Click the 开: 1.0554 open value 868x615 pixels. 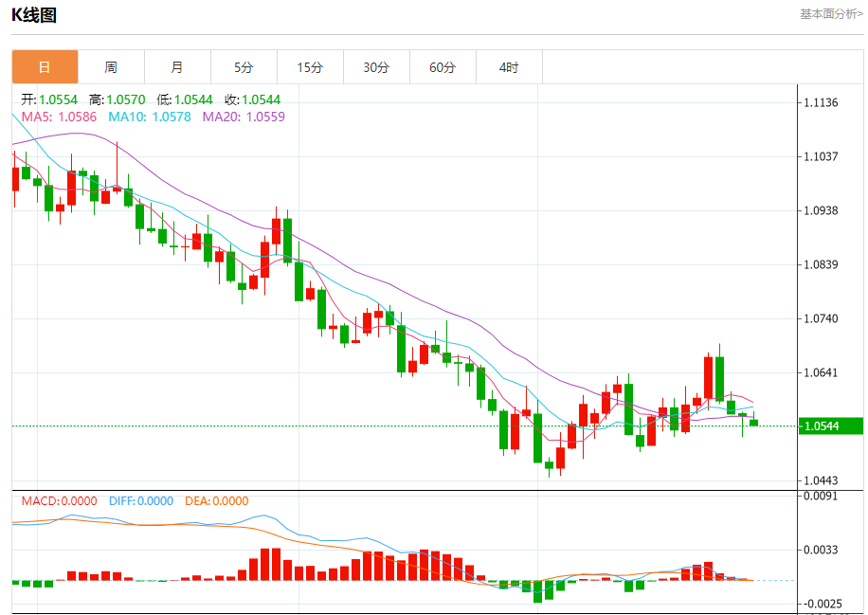49,99
